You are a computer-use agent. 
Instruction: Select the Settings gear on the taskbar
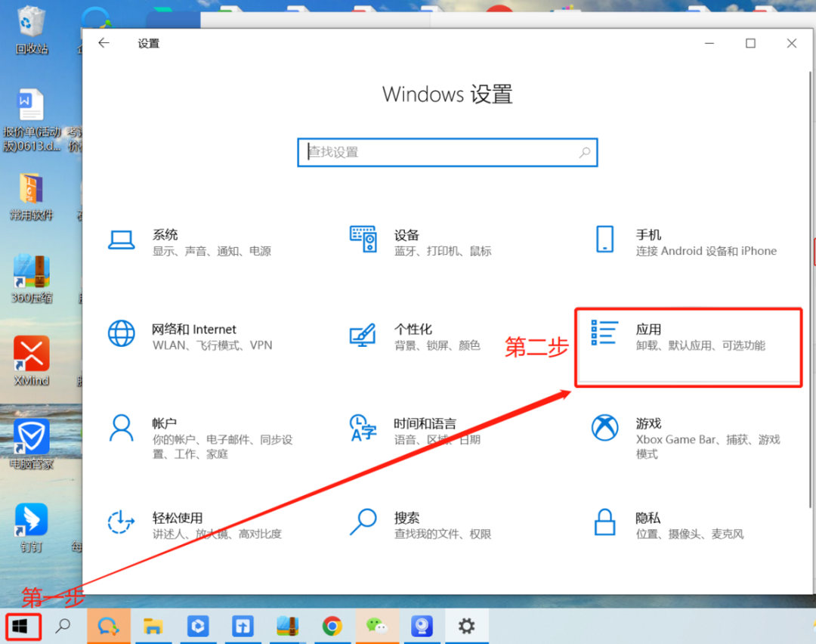tap(466, 626)
